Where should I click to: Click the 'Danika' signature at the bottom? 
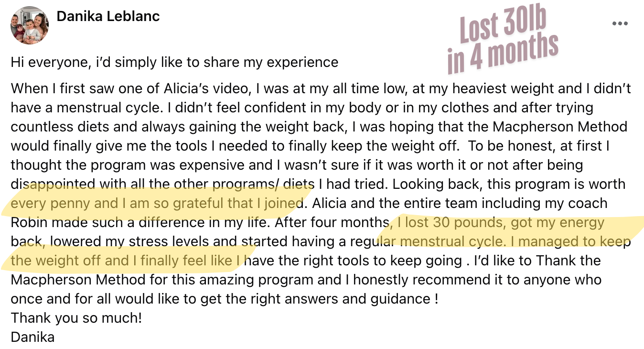click(x=32, y=337)
